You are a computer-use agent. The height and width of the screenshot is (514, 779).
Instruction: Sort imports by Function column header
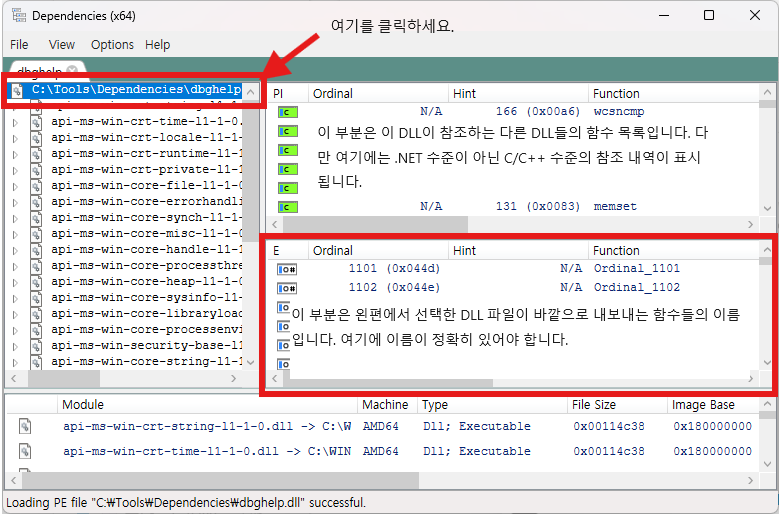click(673, 93)
